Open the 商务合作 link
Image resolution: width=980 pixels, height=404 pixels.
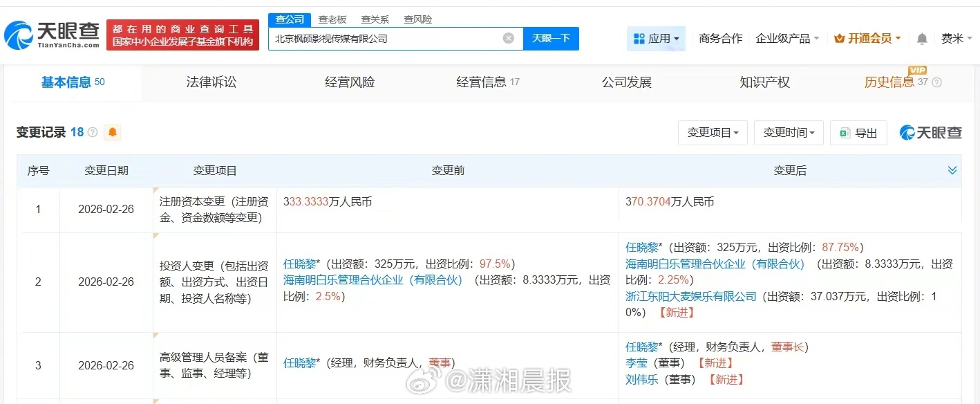point(721,39)
